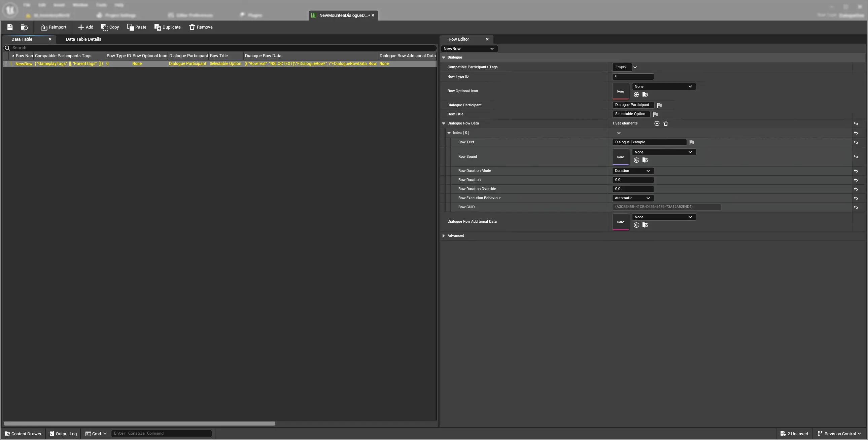The image size is (868, 440).
Task: Click the Duplicate row toolbar button
Action: (x=168, y=27)
